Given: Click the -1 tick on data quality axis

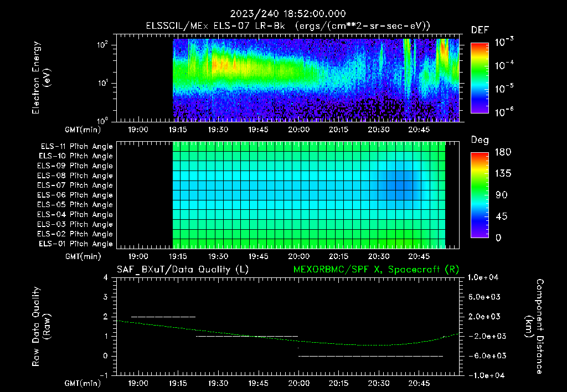Looking at the screenshot, I should click(104, 375).
